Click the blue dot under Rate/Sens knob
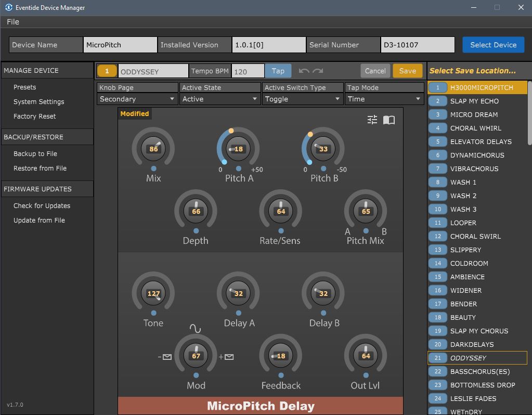The height and width of the screenshot is (415, 532). tap(281, 231)
